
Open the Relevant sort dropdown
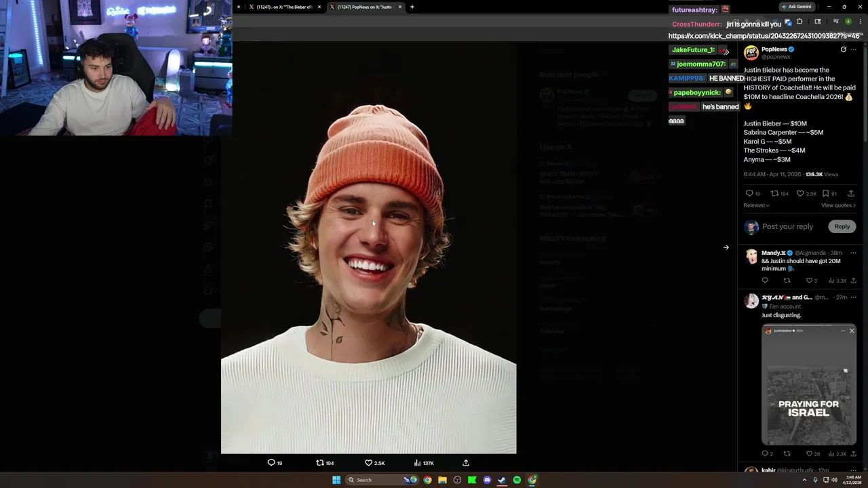click(x=757, y=205)
